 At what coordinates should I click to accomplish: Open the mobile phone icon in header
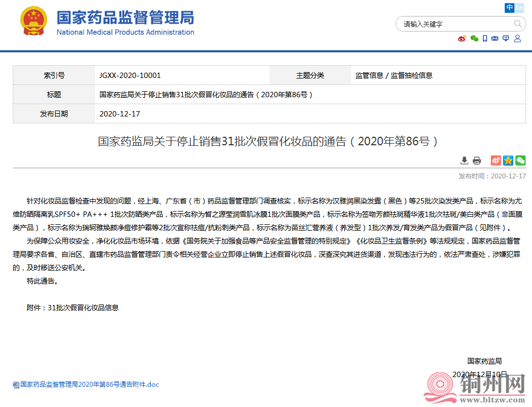[485, 38]
